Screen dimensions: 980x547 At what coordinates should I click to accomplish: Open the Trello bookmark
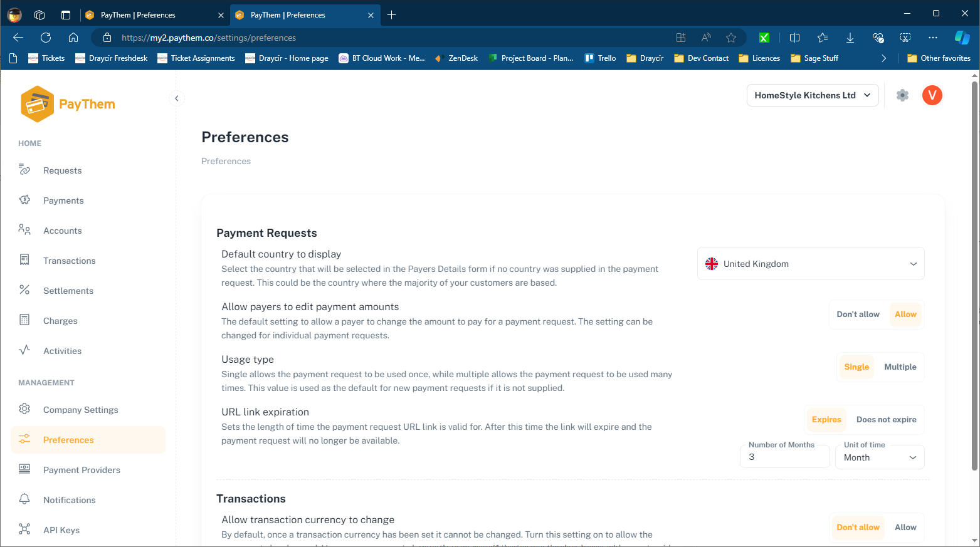(x=600, y=58)
